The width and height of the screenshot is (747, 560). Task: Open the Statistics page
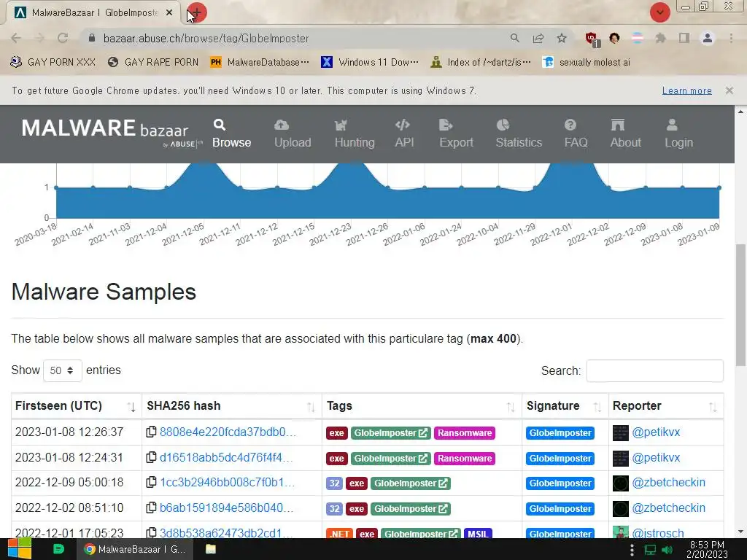point(519,134)
